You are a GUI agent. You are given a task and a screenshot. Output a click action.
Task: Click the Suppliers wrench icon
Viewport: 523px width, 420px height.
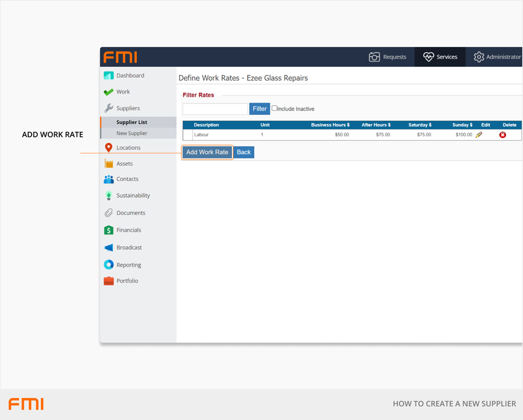point(108,108)
